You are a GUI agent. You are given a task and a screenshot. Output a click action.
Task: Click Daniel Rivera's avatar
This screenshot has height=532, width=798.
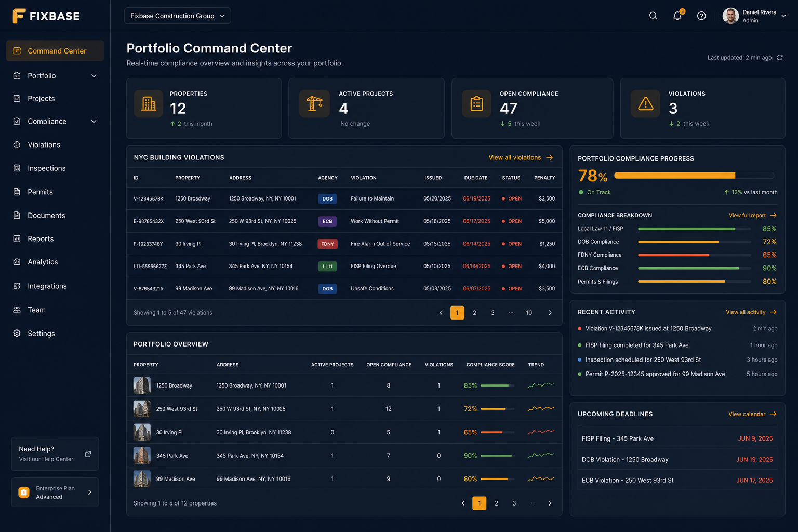coord(730,16)
